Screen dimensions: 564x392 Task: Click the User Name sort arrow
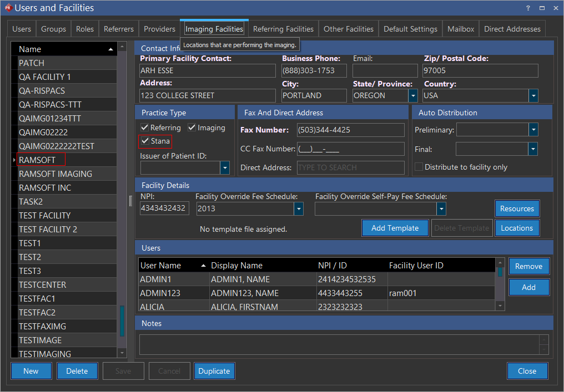click(203, 266)
